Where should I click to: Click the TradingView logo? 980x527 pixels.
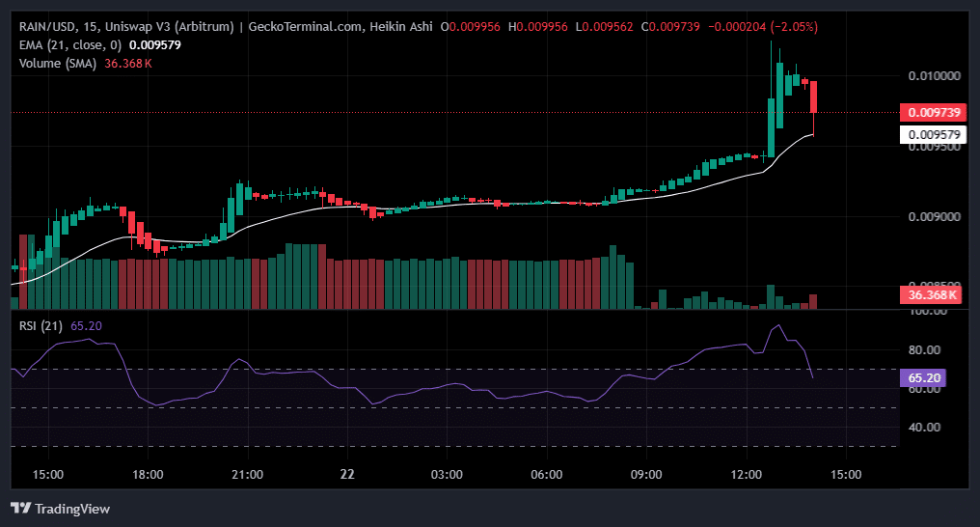click(x=60, y=508)
